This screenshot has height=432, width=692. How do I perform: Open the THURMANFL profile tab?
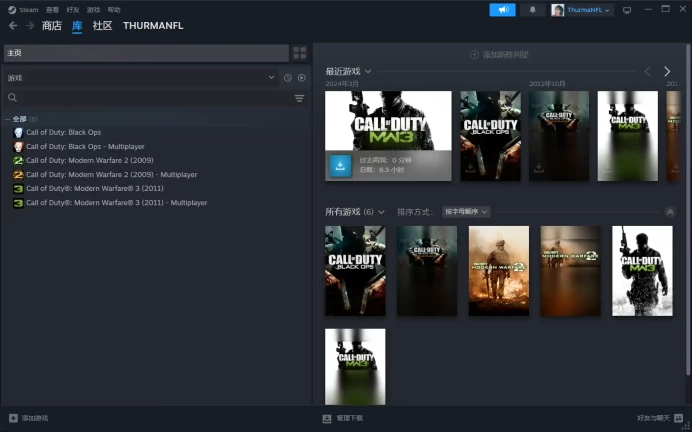pos(153,26)
